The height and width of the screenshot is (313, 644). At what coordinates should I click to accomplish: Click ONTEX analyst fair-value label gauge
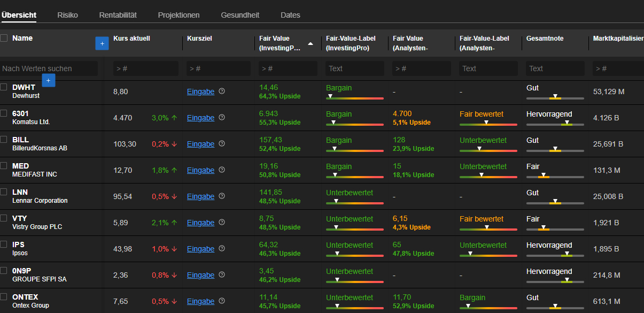pos(488,307)
